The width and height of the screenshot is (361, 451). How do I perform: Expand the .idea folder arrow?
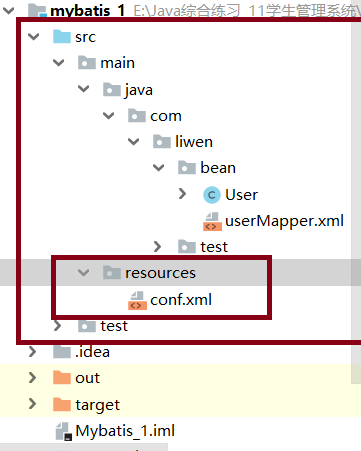[32, 351]
